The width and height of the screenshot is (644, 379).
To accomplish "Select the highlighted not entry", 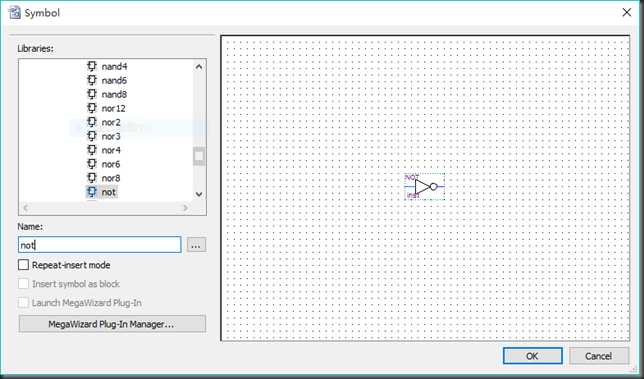I will click(x=108, y=192).
